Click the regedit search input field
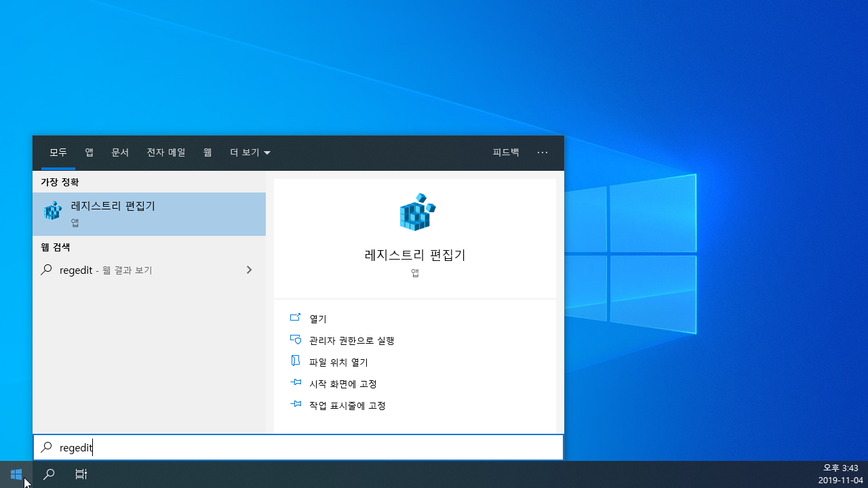Image resolution: width=868 pixels, height=488 pixels. (x=298, y=447)
